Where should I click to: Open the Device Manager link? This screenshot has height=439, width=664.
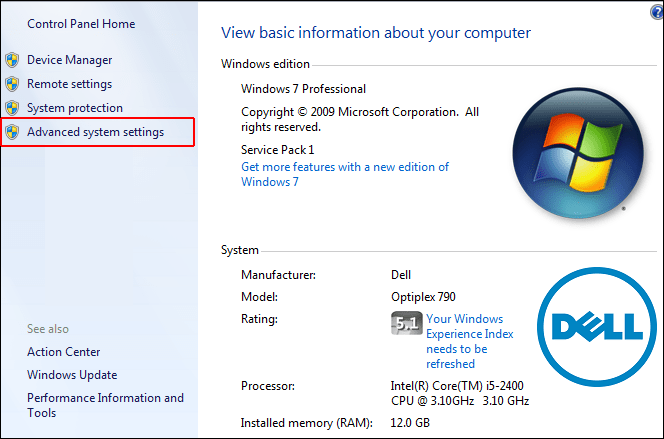coord(69,60)
